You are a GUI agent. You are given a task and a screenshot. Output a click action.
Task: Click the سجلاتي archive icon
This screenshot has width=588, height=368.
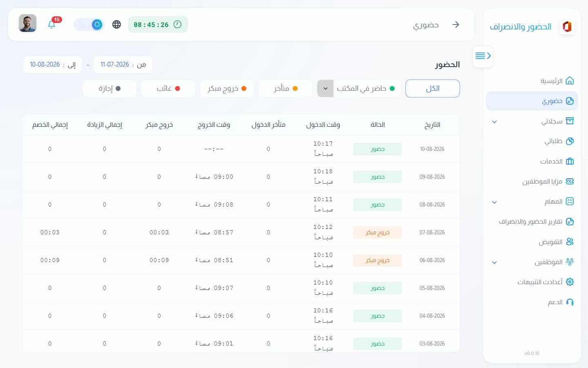tap(570, 121)
